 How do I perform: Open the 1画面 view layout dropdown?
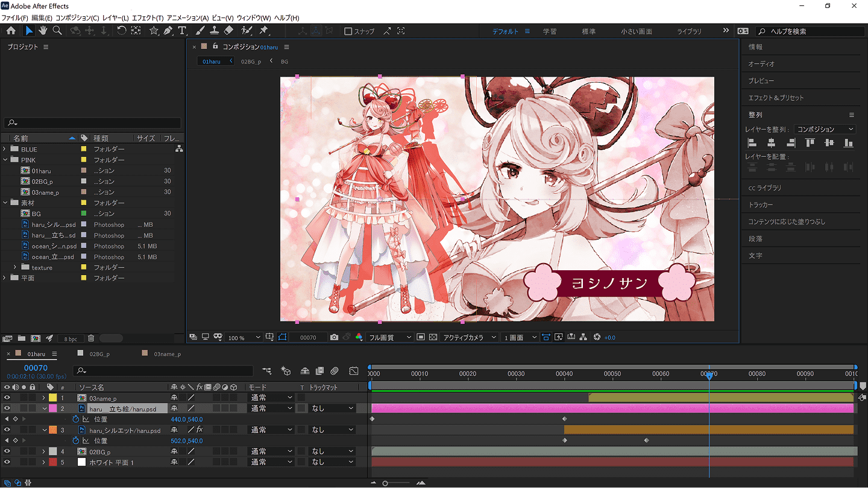pyautogui.click(x=520, y=337)
